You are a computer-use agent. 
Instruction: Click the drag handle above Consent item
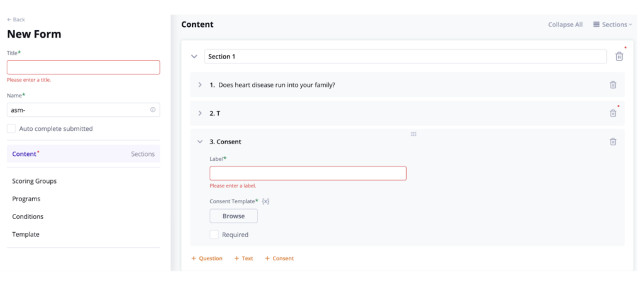coord(413,134)
